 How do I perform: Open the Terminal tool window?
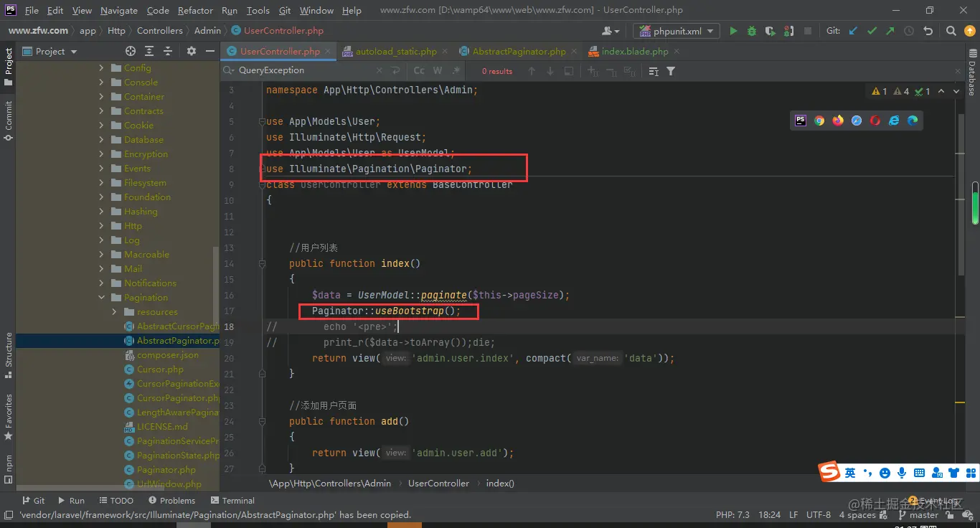tap(232, 500)
